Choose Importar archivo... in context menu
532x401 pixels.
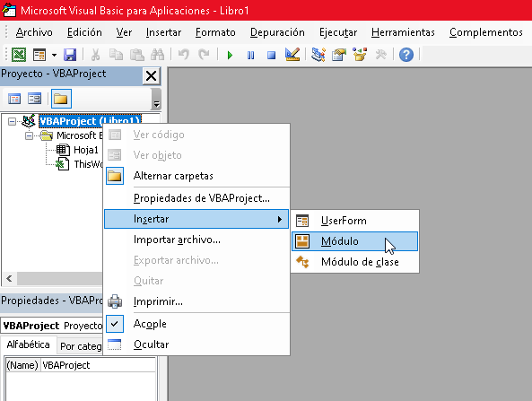click(x=196, y=240)
